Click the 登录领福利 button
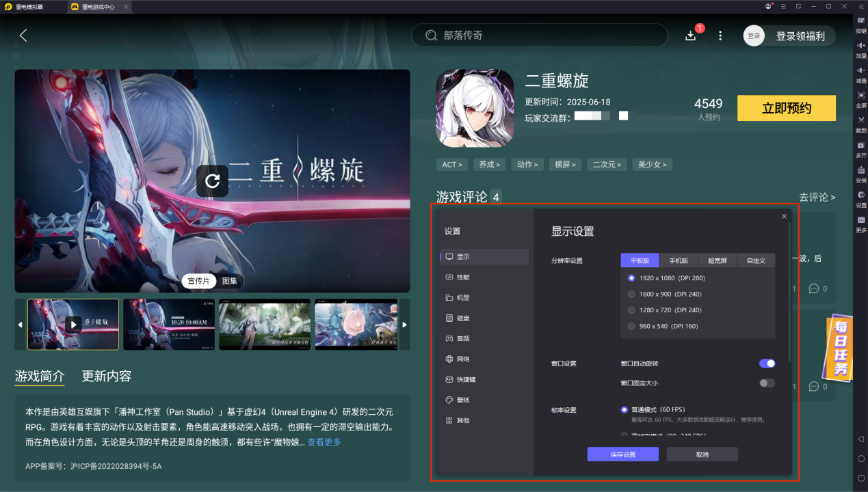Screen dimensions: 868x492 coord(800,36)
